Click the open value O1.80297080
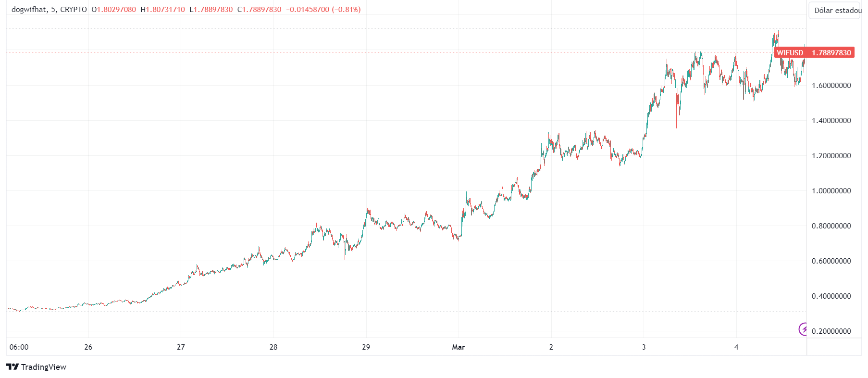 coord(113,10)
